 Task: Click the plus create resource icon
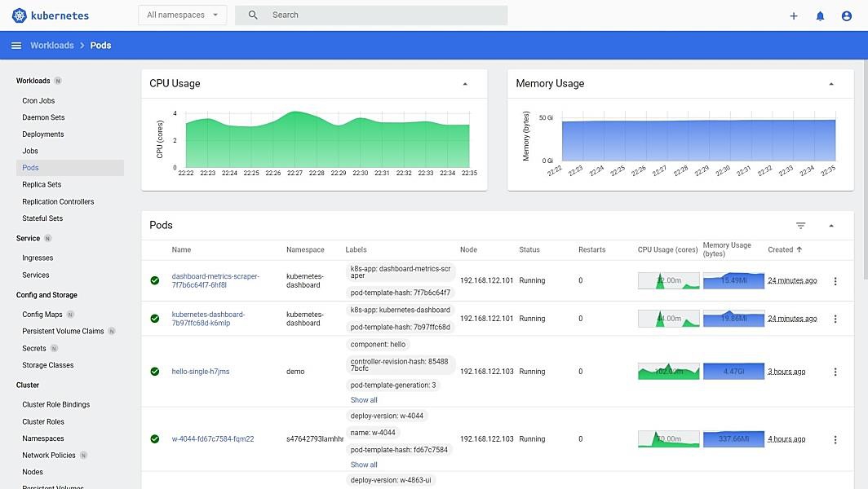pos(794,15)
